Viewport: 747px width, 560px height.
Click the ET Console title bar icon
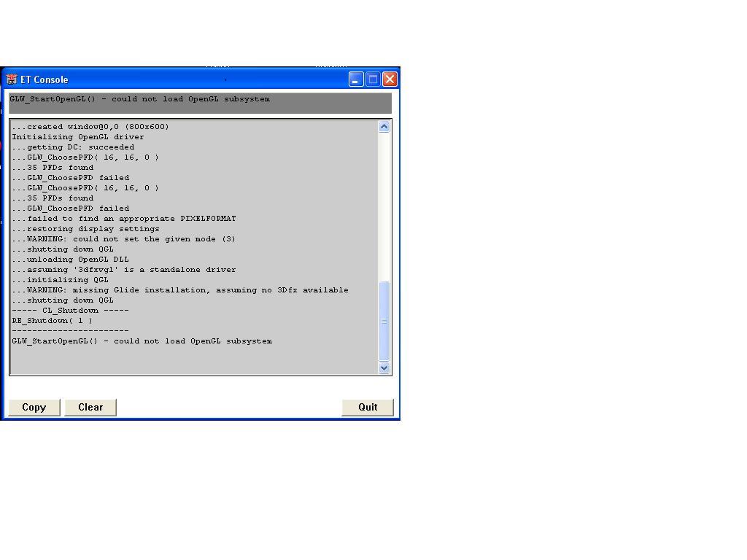(x=12, y=79)
